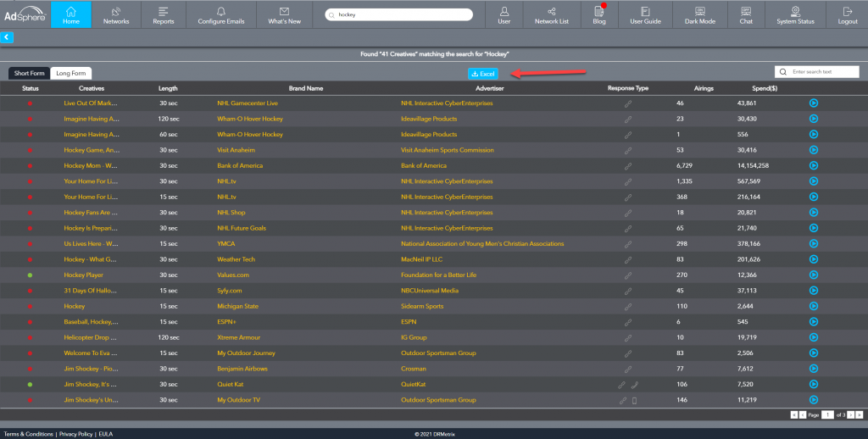Screen dimensions: 868x439
Task: Sort by the Length column header
Action: (168, 88)
